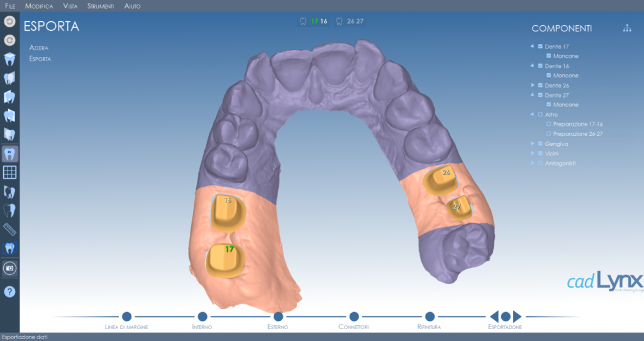Check Preparazione 26-27 box
The image size is (644, 341).
tap(548, 133)
